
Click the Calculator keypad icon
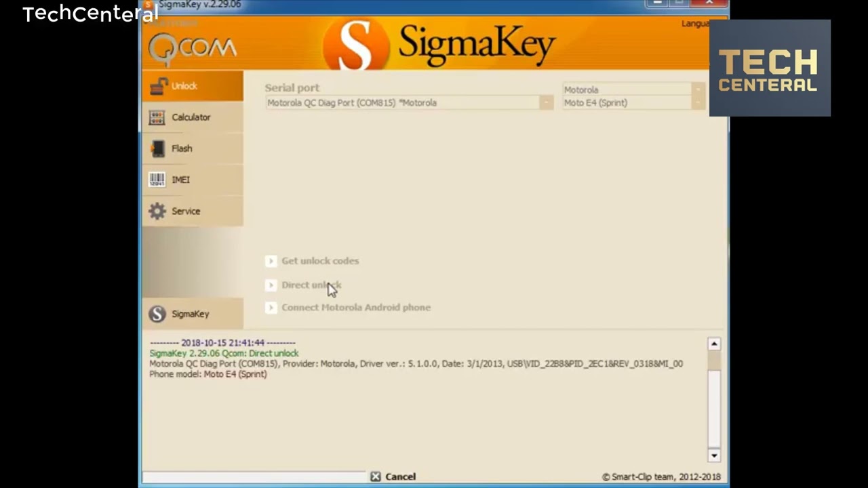157,117
